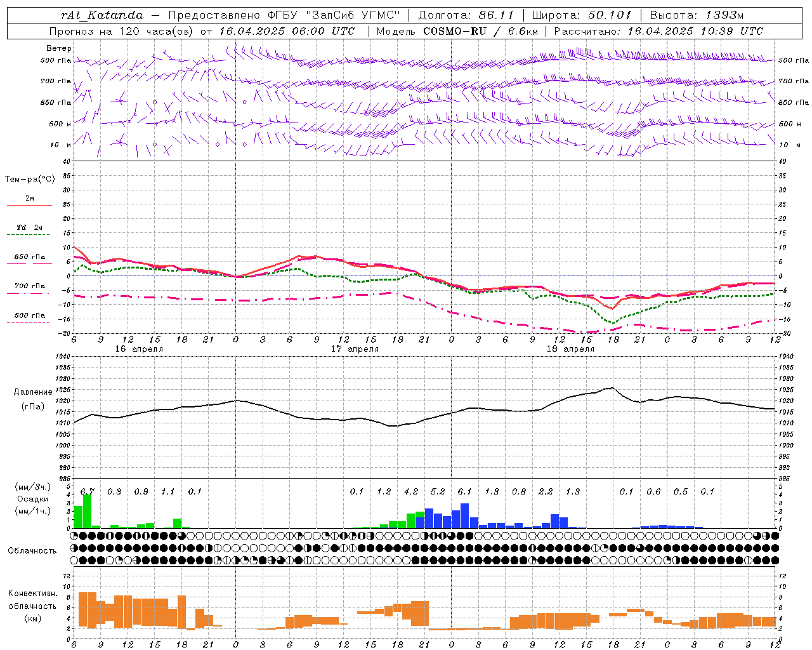Click the computed time '16.04.2025 10:39 UTC'
Image resolution: width=812 pixels, height=650 pixels.
pos(695,31)
